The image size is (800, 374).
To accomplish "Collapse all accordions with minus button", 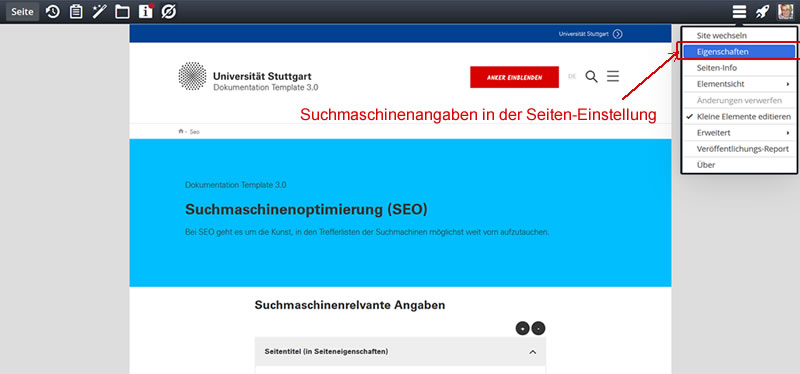I will click(538, 329).
